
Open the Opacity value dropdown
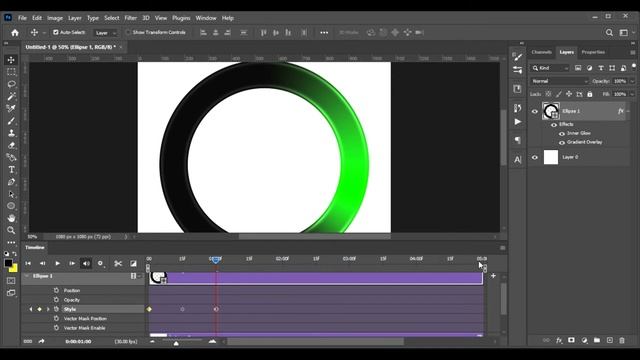click(632, 81)
